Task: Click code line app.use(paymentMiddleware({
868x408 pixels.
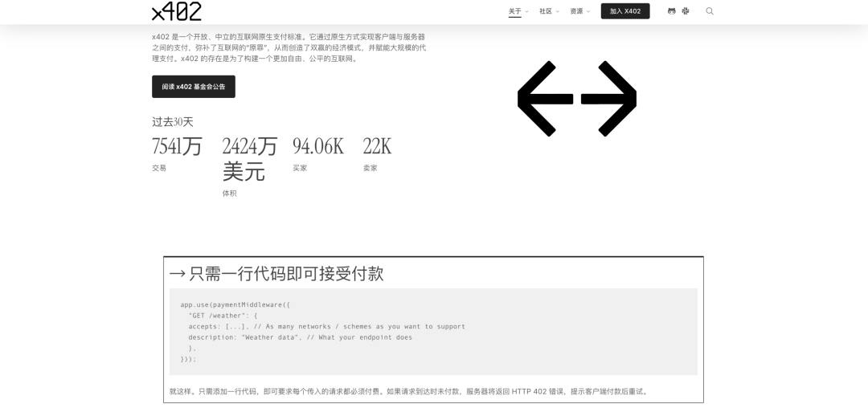Action: click(x=235, y=304)
